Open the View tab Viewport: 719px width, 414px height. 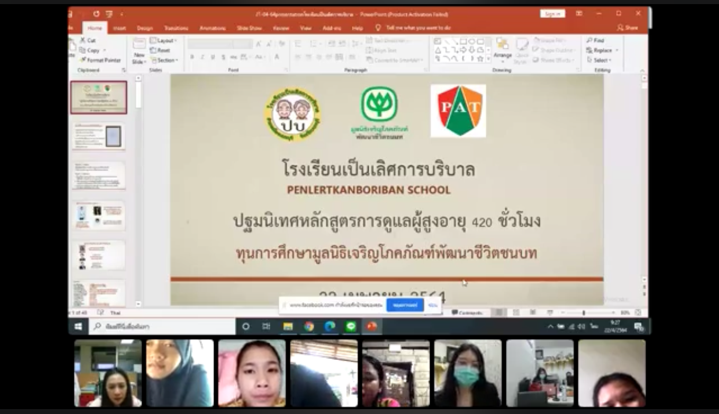(x=305, y=28)
